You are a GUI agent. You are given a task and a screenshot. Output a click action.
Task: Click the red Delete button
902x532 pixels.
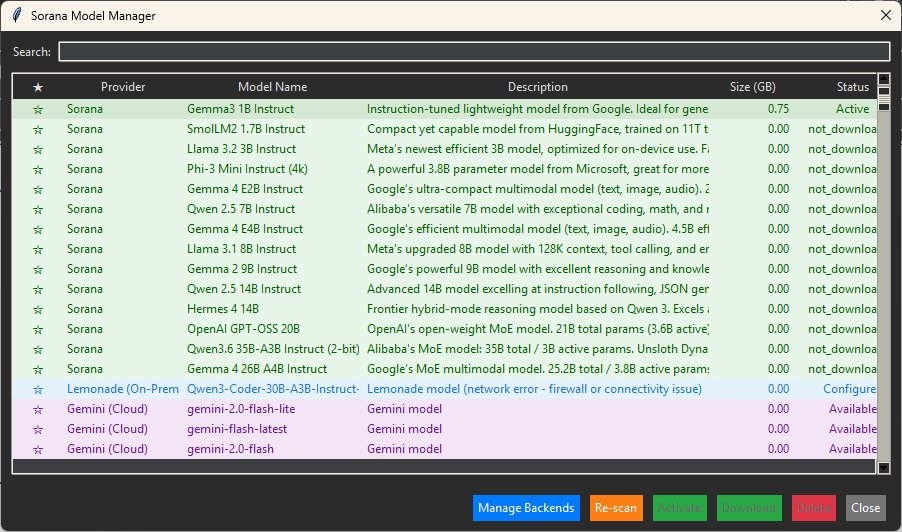click(x=814, y=508)
